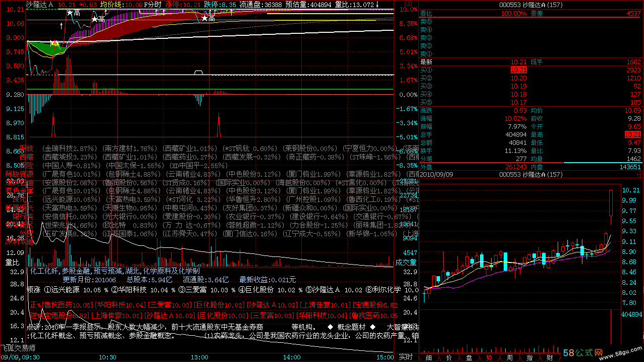Viewport: 644px width, 362px height.
Task: Click first star 高 marker on chart
Action: pyautogui.click(x=73, y=13)
